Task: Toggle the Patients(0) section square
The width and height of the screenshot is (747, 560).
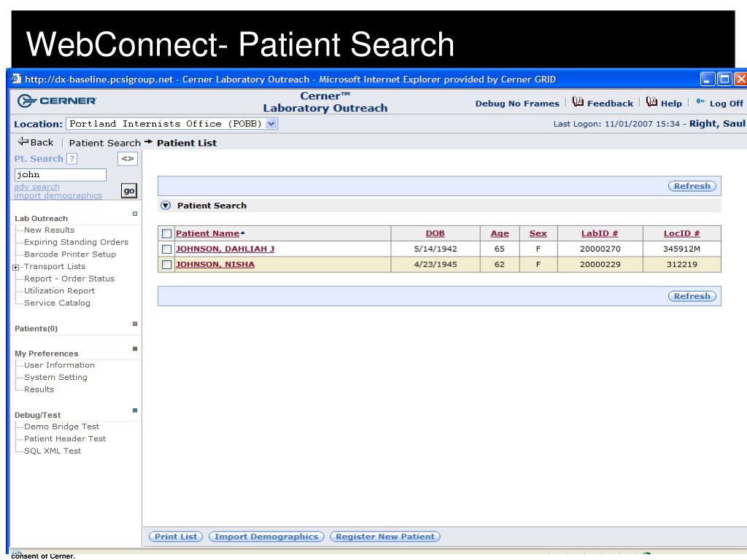Action: click(x=135, y=324)
